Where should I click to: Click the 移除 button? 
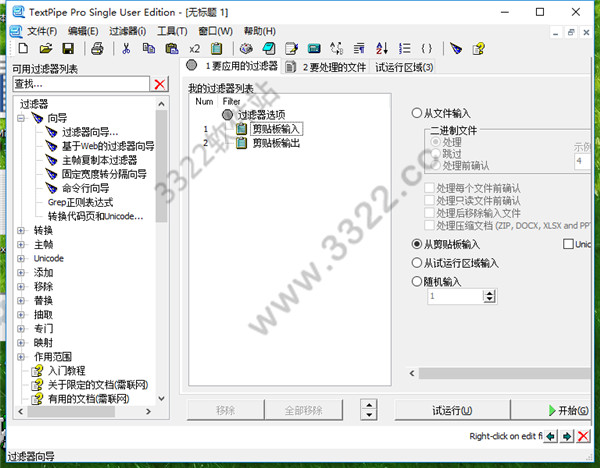[x=225, y=411]
